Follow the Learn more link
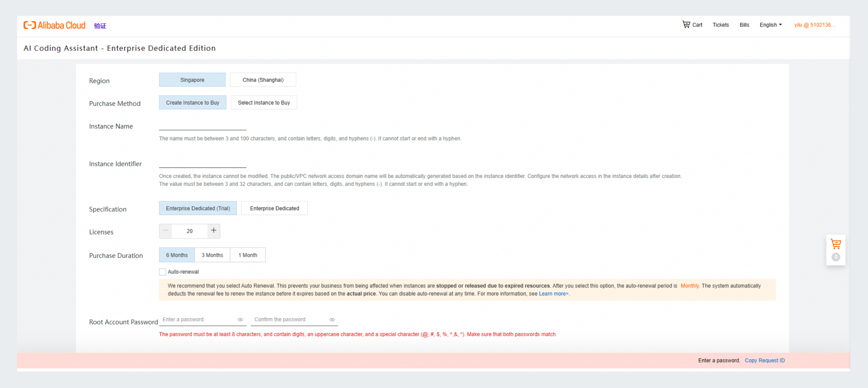This screenshot has width=868, height=388. point(553,294)
